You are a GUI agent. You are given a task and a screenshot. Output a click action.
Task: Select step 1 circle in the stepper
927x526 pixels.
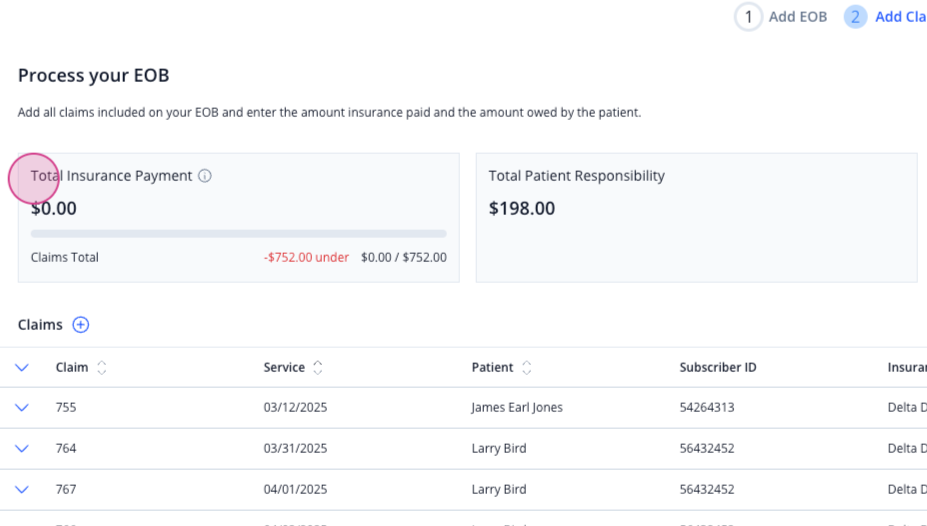click(x=748, y=17)
